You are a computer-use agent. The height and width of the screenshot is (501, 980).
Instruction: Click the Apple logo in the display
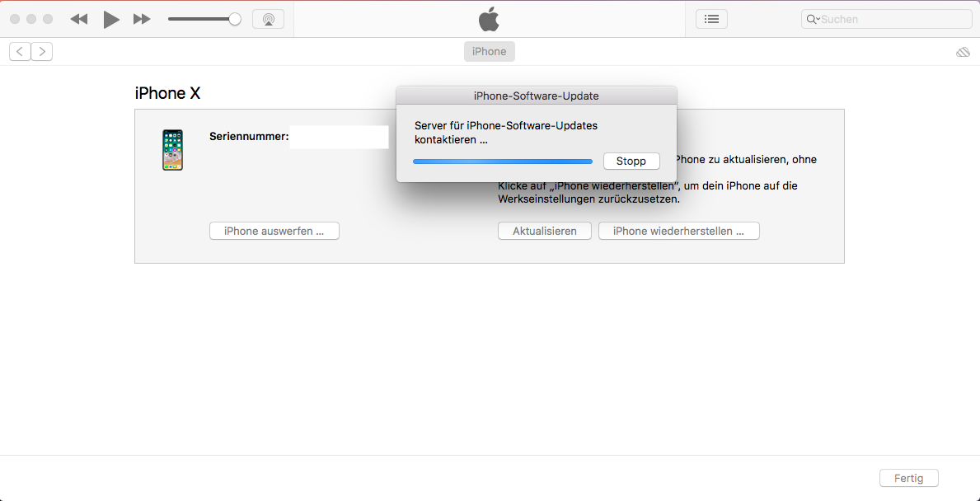pos(490,20)
